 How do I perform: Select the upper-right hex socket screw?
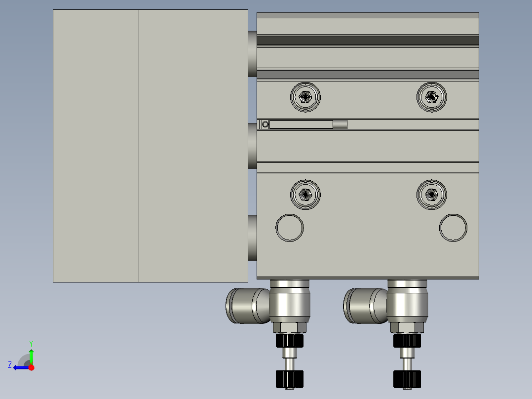pyautogui.click(x=431, y=97)
